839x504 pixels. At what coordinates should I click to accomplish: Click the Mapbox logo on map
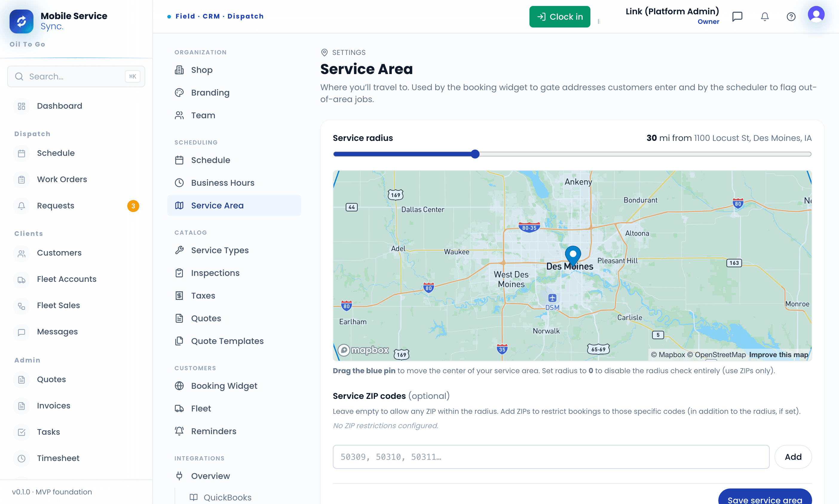pyautogui.click(x=363, y=350)
